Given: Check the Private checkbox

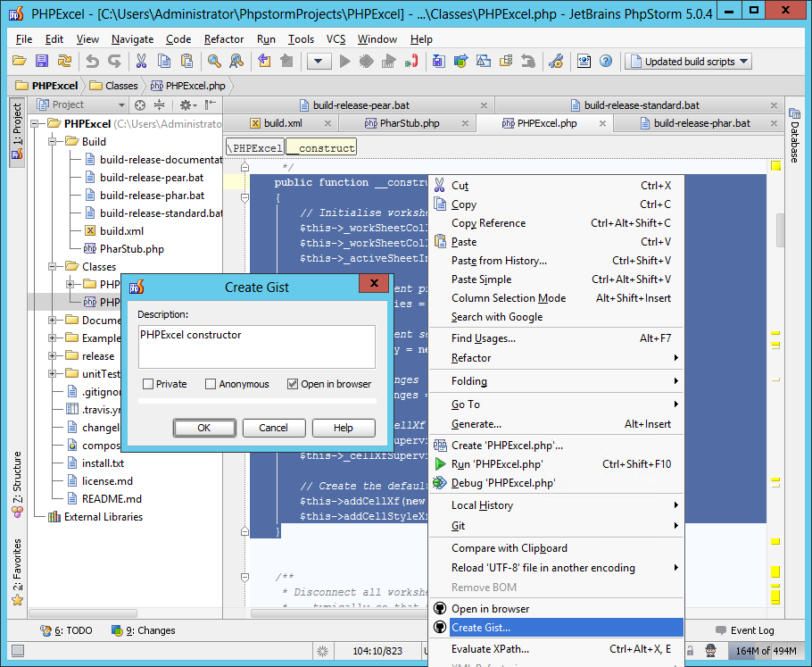Looking at the screenshot, I should [148, 384].
